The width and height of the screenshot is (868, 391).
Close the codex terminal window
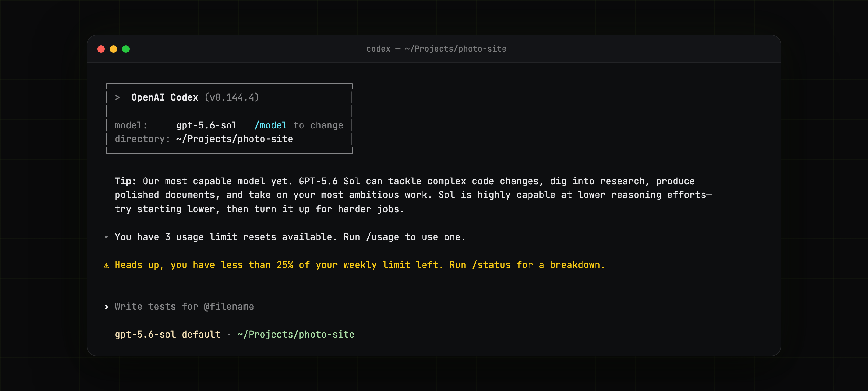(x=101, y=49)
